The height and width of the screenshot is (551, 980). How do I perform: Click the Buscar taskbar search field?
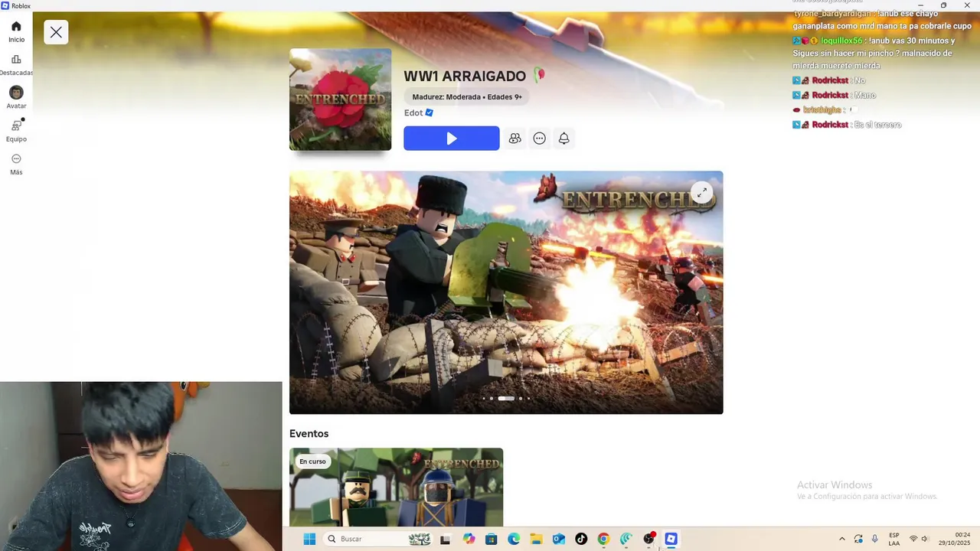(x=378, y=539)
